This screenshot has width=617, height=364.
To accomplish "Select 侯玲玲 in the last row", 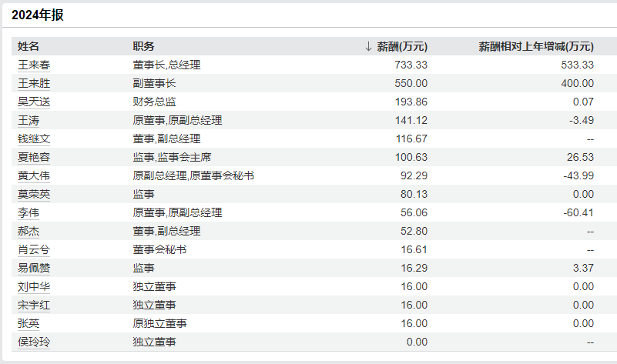I will pyautogui.click(x=34, y=342).
